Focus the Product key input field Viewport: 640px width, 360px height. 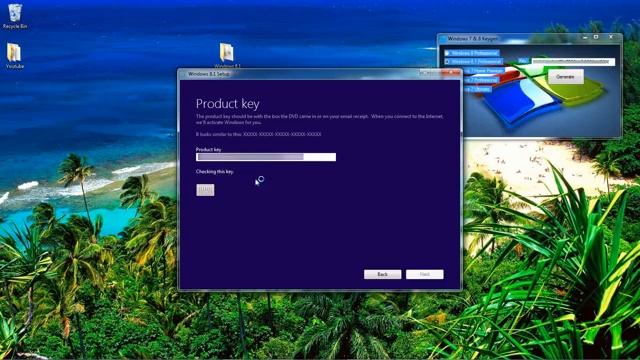coord(266,157)
